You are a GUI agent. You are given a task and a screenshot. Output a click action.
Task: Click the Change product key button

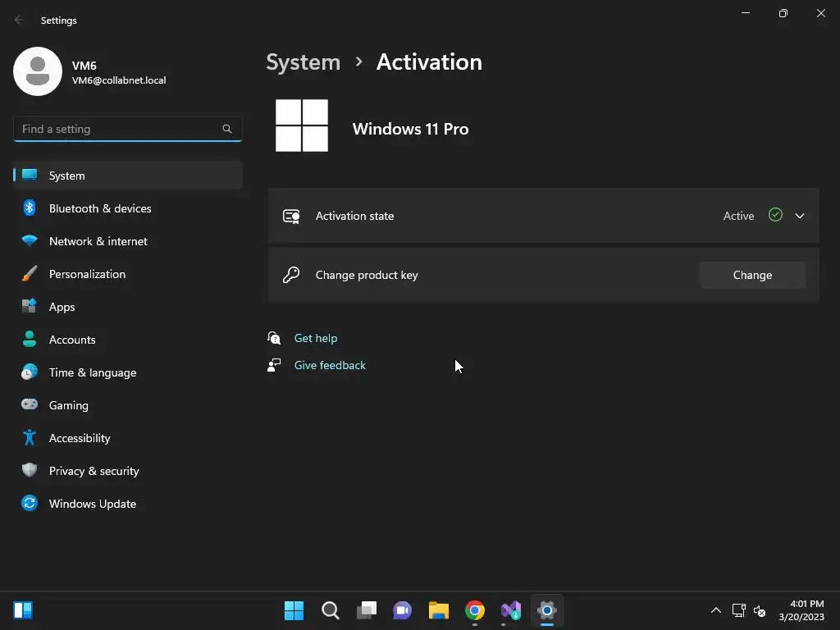[753, 275]
